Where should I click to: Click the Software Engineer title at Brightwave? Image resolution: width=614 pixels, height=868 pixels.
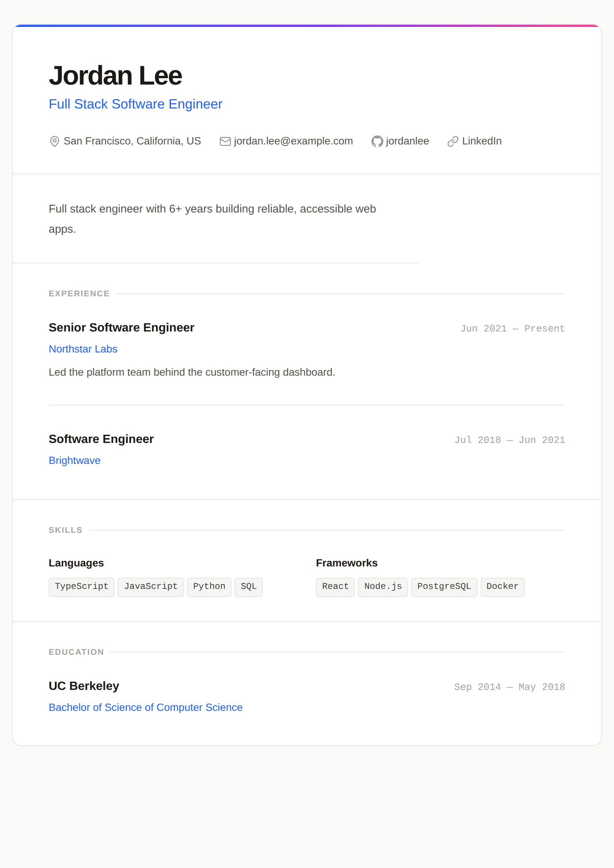coord(101,439)
